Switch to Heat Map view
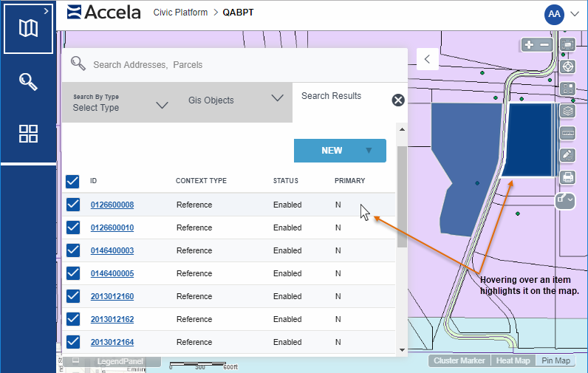The height and width of the screenshot is (373, 588). [x=513, y=360]
